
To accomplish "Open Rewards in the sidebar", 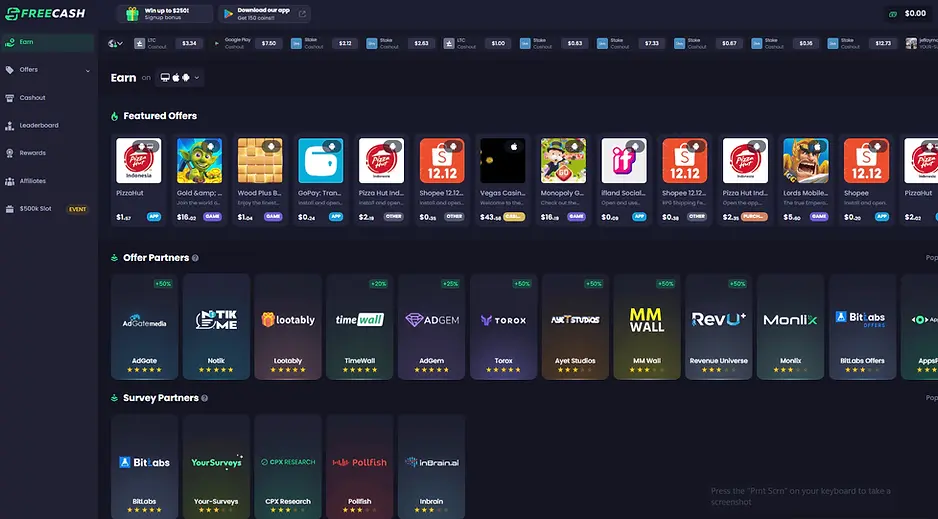I will pyautogui.click(x=48, y=153).
